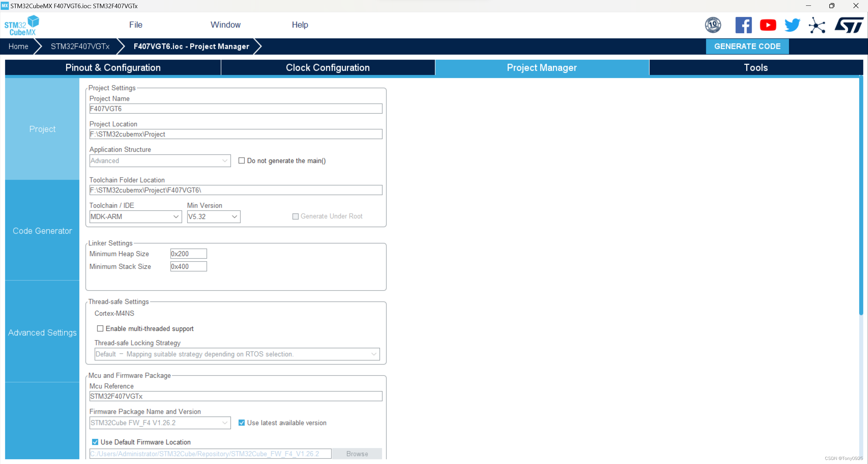Screen dimensions: 868x464
Task: Open the Application Structure dropdown
Action: pyautogui.click(x=160, y=161)
